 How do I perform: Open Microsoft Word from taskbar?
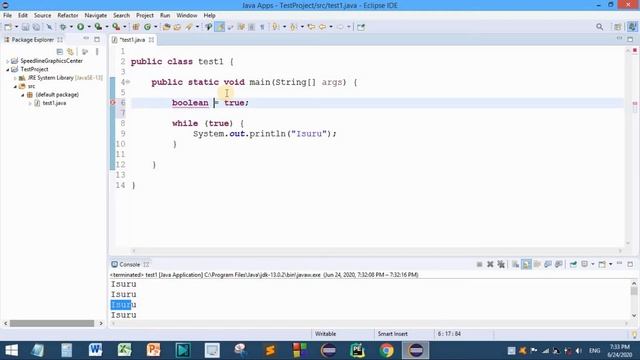96,350
